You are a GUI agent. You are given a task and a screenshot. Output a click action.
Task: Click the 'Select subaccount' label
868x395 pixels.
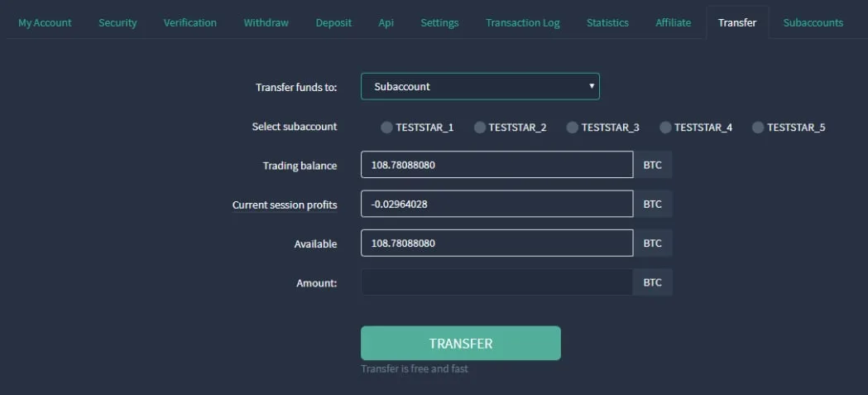(295, 127)
